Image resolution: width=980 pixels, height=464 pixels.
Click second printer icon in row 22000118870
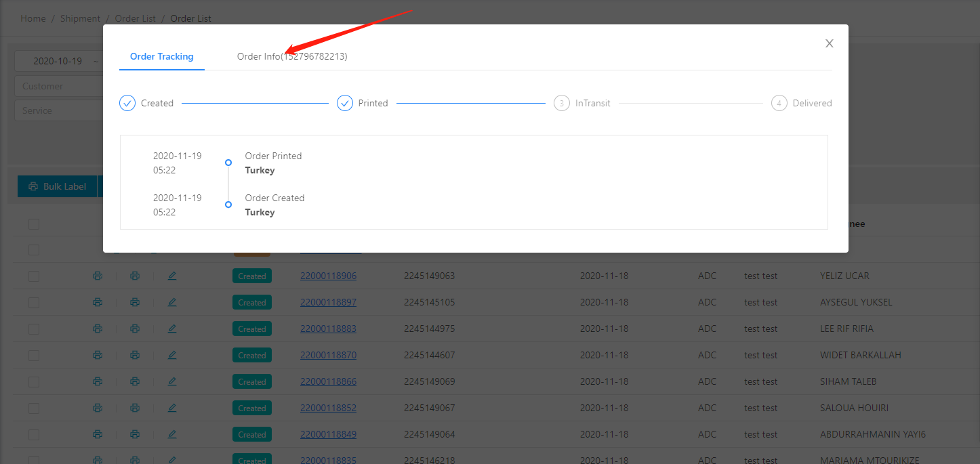pyautogui.click(x=135, y=355)
